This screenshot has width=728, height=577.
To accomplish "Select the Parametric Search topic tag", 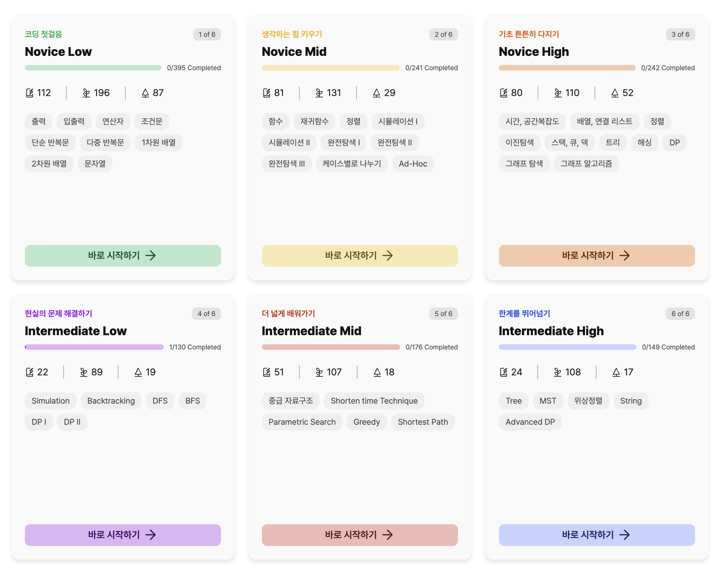I will (x=302, y=422).
